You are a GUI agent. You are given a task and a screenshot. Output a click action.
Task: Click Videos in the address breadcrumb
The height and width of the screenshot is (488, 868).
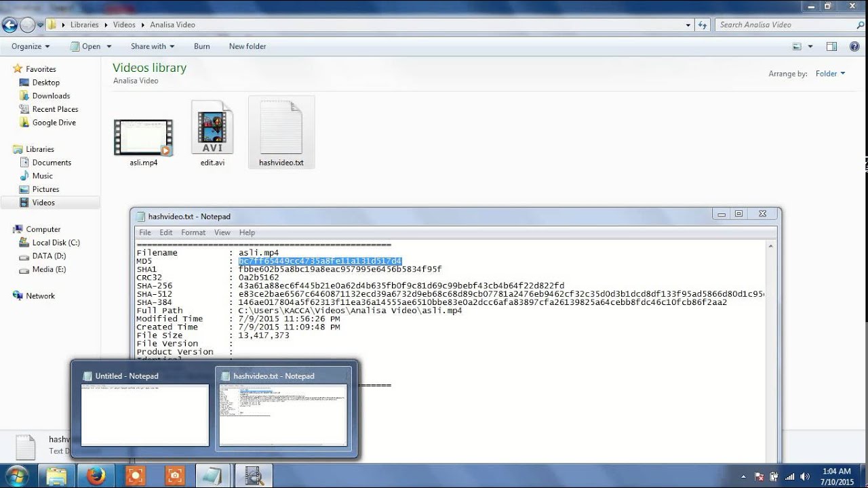pos(124,25)
